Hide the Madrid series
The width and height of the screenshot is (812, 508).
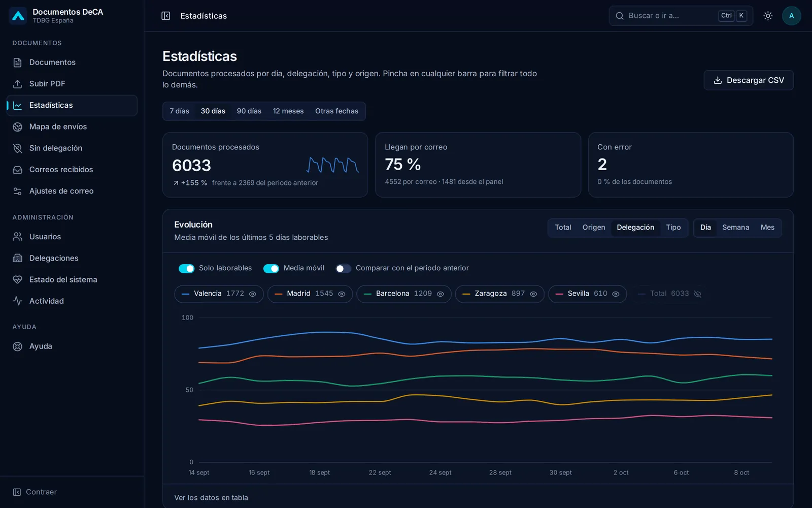(x=310, y=294)
